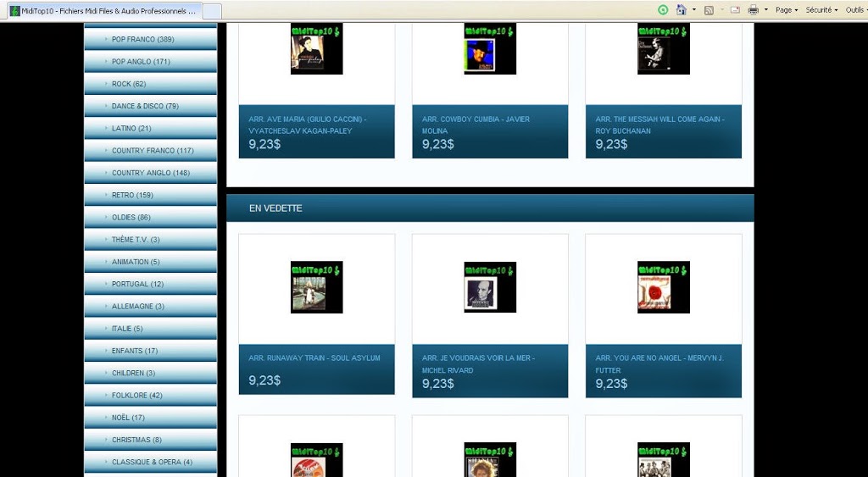Open the Outils menu
The image size is (868, 477).
(856, 10)
